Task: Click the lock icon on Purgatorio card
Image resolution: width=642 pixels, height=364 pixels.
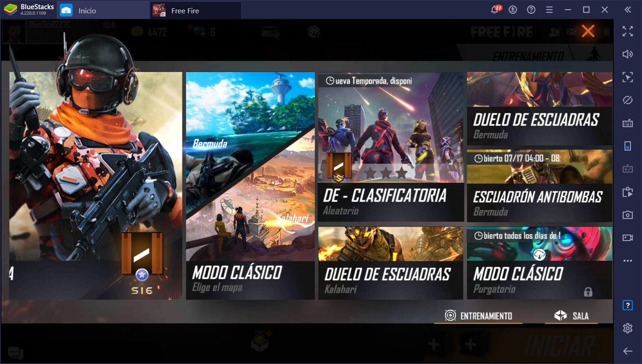Action: (x=588, y=291)
